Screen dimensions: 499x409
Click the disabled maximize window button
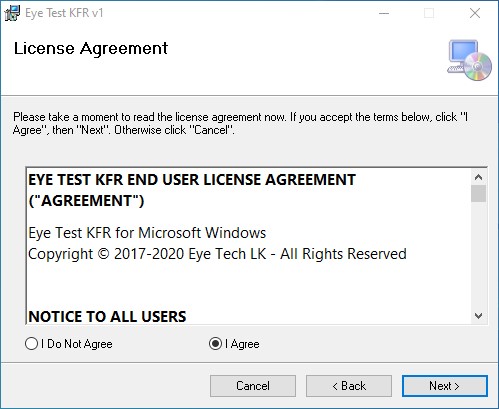tap(429, 13)
